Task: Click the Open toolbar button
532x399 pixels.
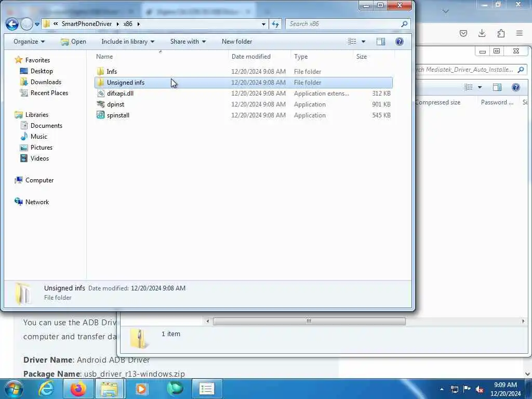Action: click(x=73, y=42)
